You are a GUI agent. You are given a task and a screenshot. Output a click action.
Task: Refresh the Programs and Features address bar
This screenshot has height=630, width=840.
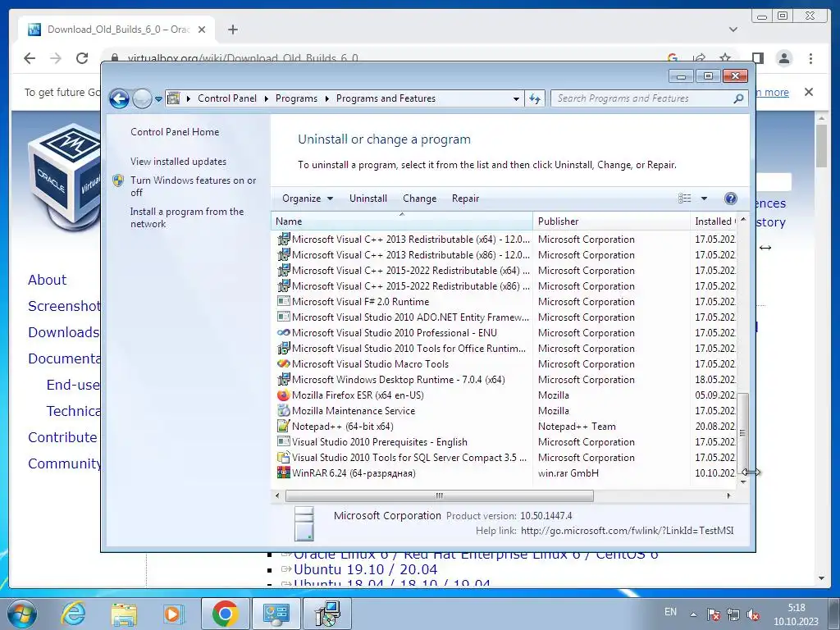[x=535, y=98]
